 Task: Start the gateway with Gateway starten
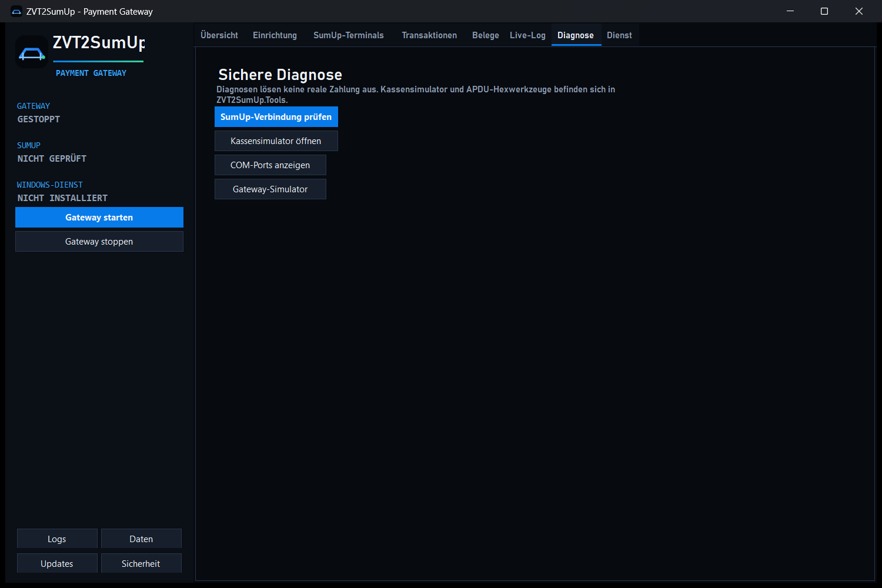(x=99, y=218)
